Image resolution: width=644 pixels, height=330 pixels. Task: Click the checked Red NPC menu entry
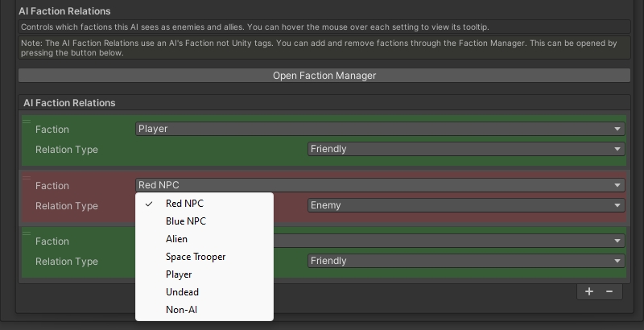click(185, 204)
